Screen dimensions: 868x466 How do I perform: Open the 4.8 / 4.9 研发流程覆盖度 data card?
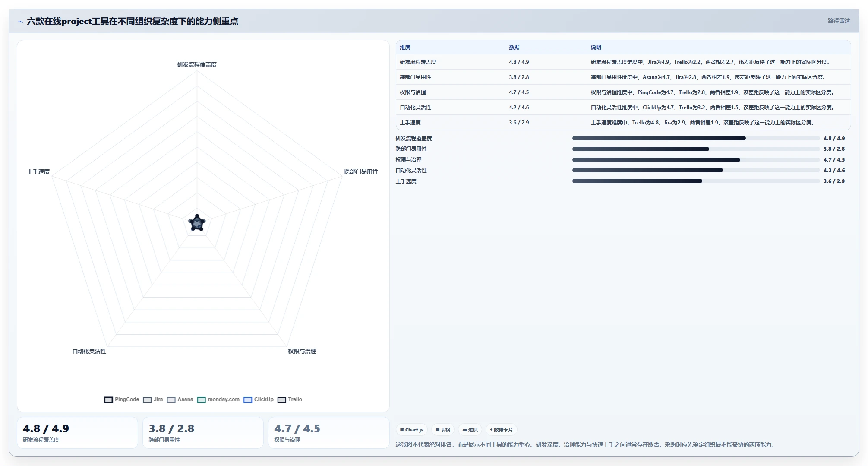[77, 433]
